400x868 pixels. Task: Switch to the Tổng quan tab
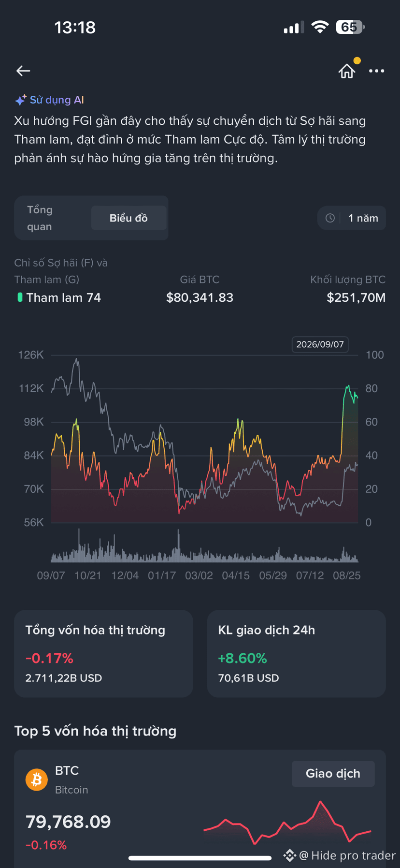40,218
